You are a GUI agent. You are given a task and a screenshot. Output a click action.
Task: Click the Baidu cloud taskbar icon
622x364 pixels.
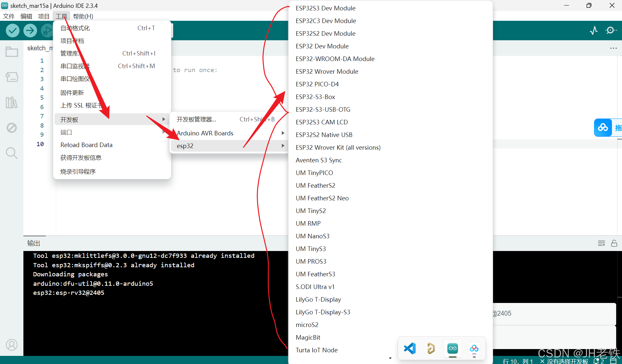point(474,348)
